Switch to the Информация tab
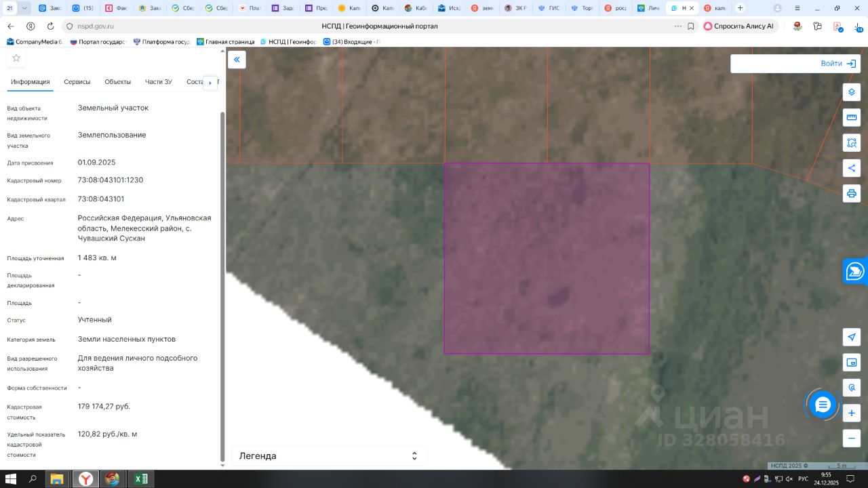The width and height of the screenshot is (868, 488). 31,82
